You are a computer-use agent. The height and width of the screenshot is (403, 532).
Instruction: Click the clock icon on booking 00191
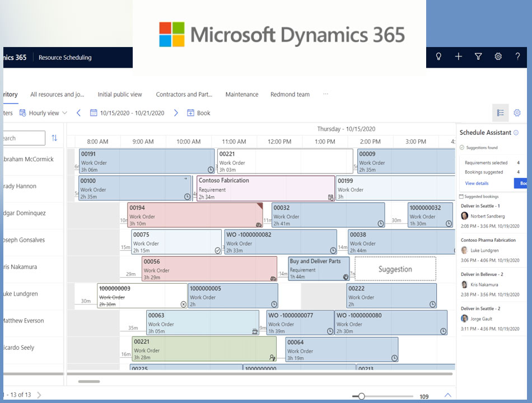(x=211, y=170)
